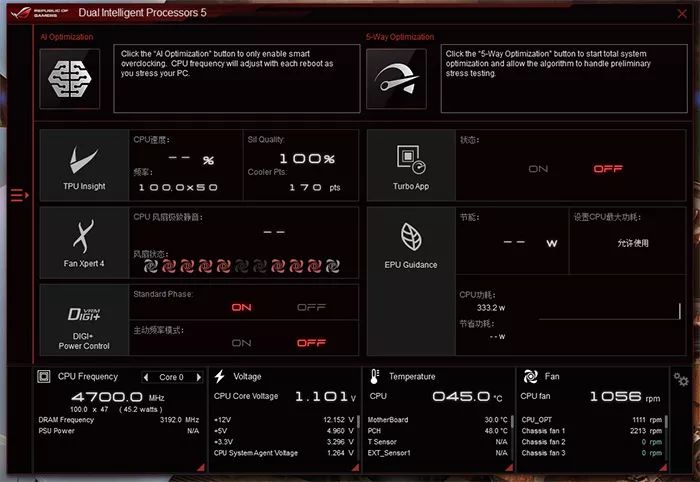Click the Fan list scrollbar
The image size is (700, 482).
[x=666, y=422]
